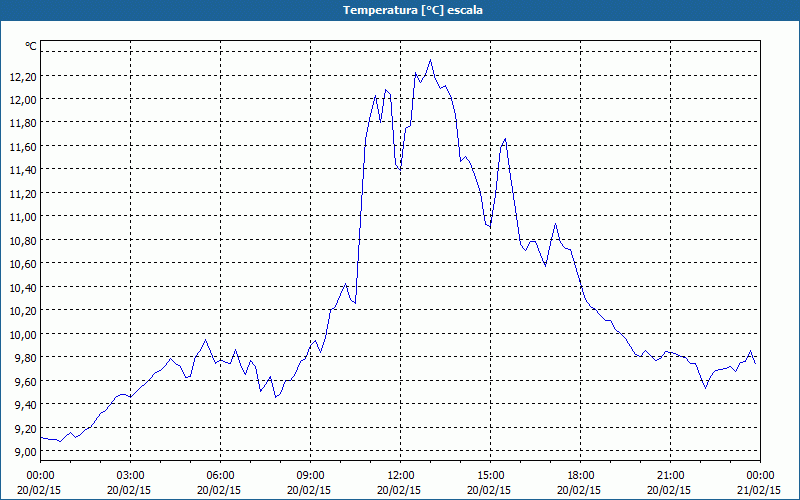The width and height of the screenshot is (800, 500).
Task: Click the 11,80 axis value
Action: coord(23,123)
